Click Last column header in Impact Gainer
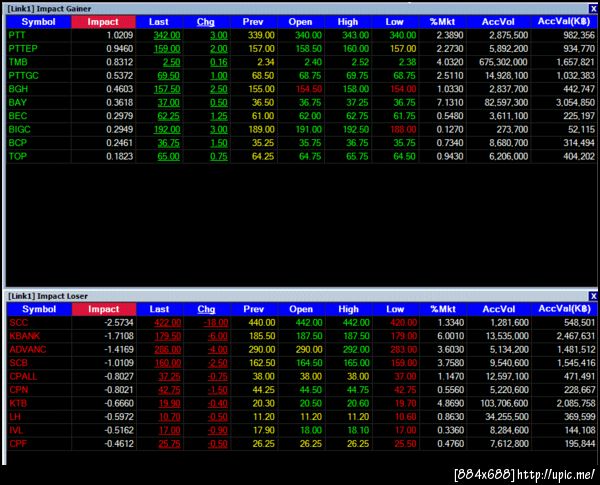Image resolution: width=600 pixels, height=485 pixels. (x=159, y=22)
